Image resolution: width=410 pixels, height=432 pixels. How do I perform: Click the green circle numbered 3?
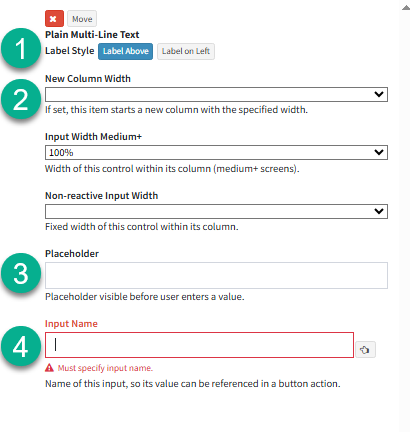[21, 273]
